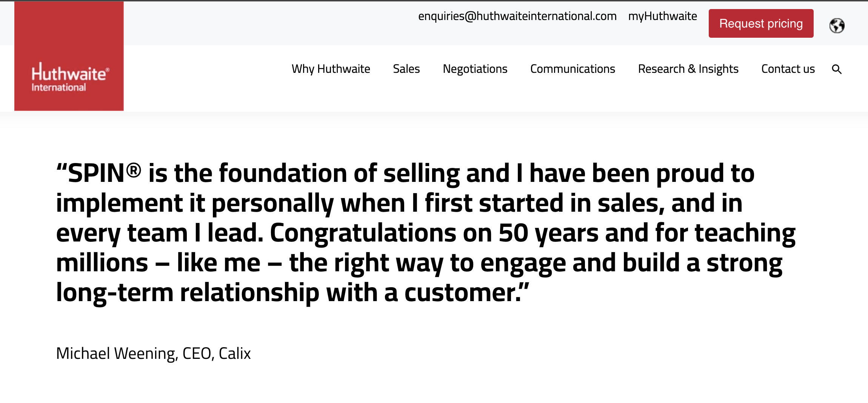Go home via Huthwaite International logo

click(x=69, y=56)
